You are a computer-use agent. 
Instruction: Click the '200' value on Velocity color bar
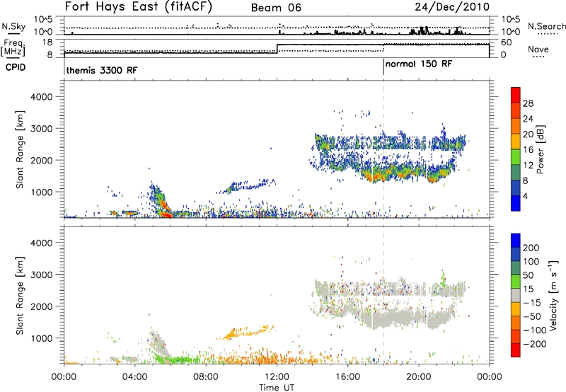click(x=531, y=248)
